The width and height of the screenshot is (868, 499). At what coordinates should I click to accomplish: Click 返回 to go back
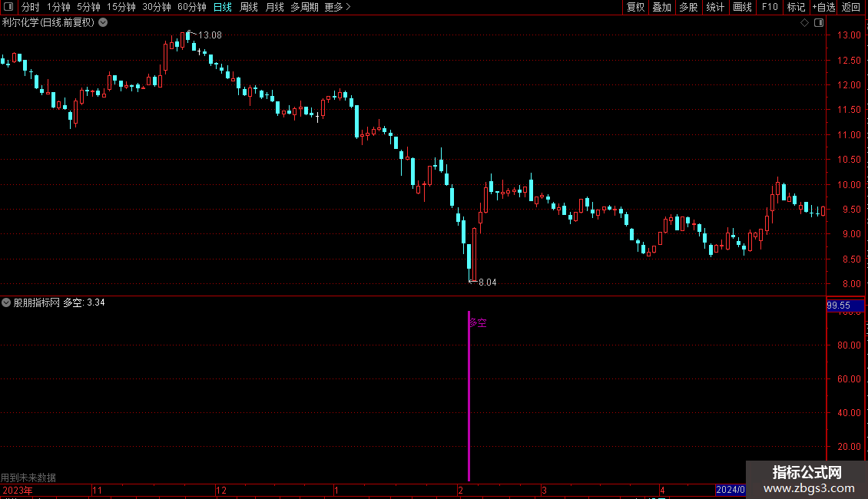coord(851,7)
